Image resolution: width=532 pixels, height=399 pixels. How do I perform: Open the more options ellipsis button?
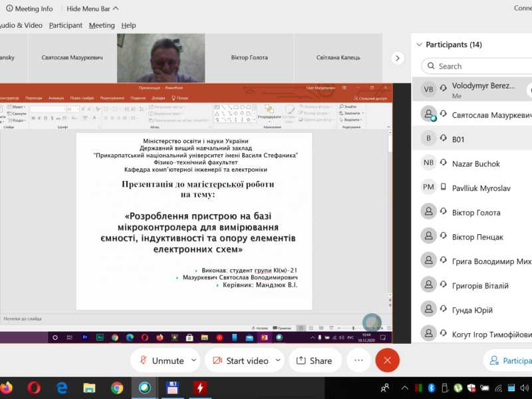tap(358, 360)
